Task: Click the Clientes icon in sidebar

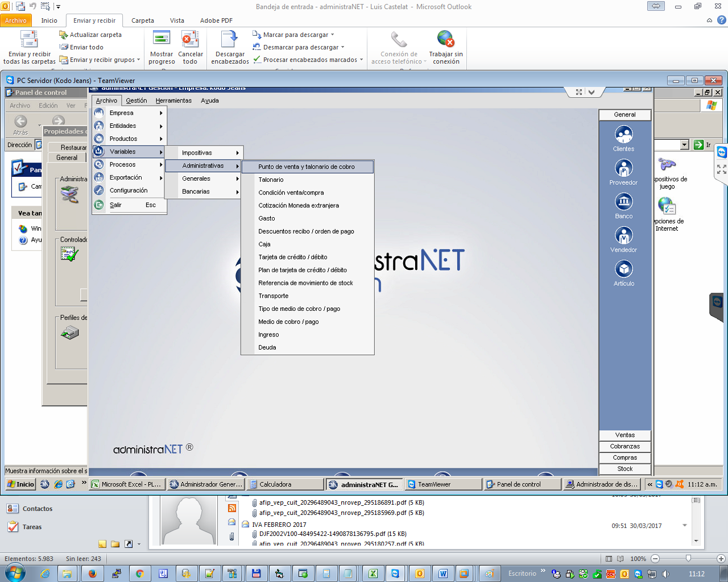Action: (x=623, y=135)
